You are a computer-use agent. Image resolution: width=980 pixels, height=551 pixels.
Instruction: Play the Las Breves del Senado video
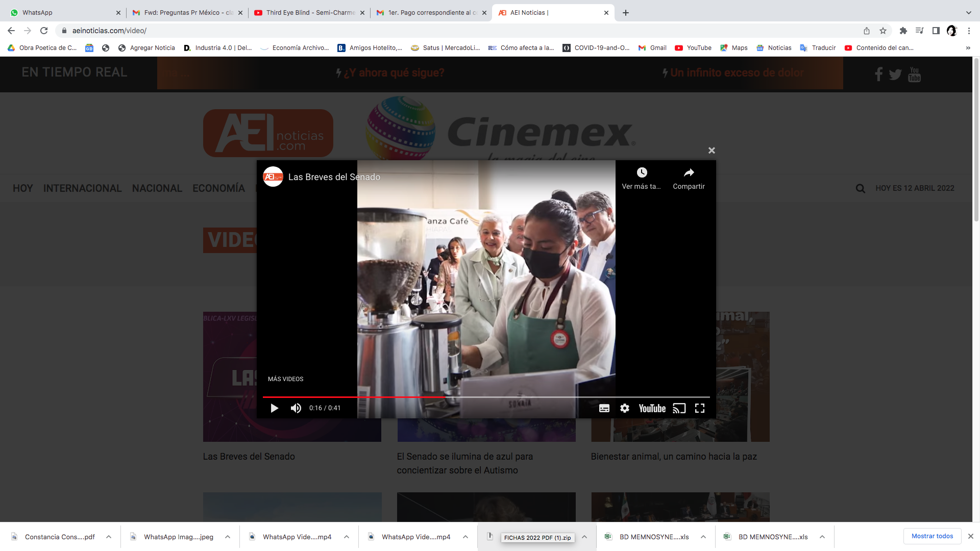pos(274,408)
